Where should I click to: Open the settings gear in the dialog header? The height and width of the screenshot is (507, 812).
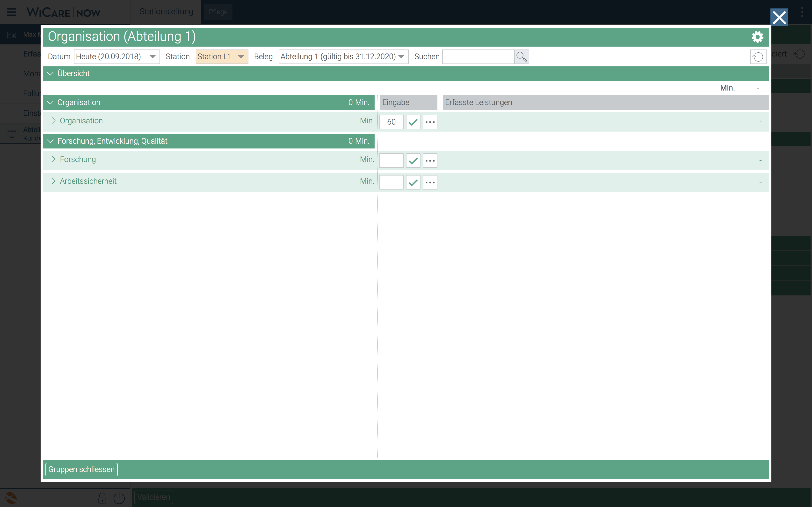coord(757,37)
